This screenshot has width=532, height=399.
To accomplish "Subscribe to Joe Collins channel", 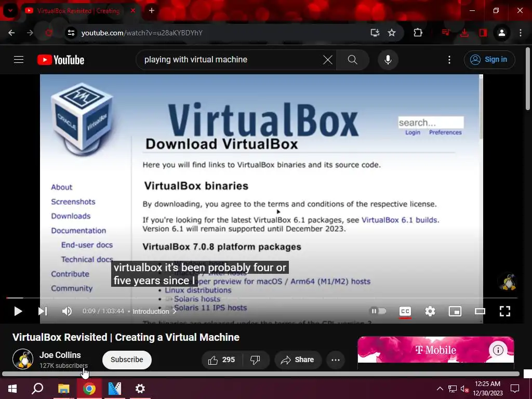I will (x=127, y=360).
